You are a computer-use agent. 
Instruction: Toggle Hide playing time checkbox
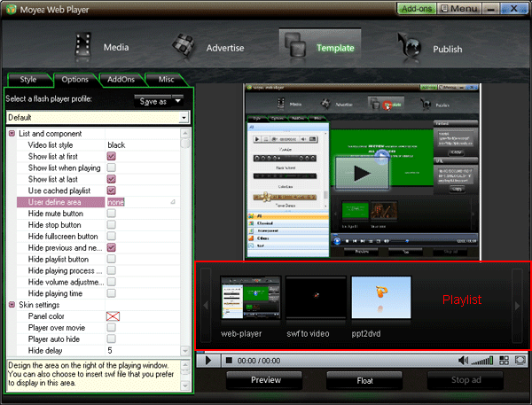[x=112, y=293]
